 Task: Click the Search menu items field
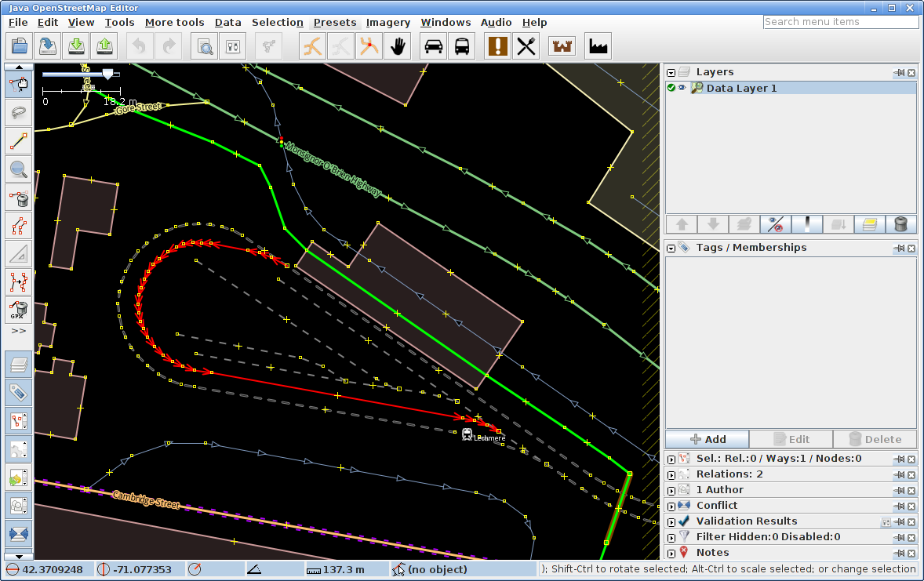click(840, 22)
